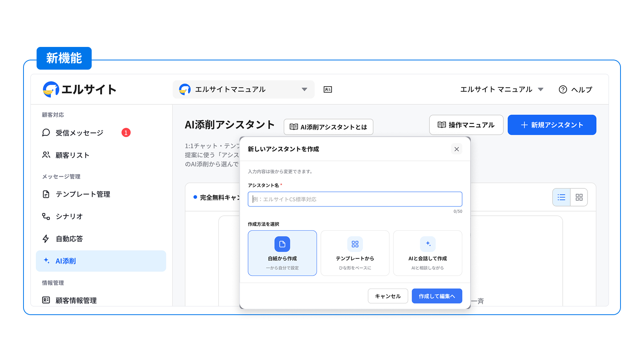The height and width of the screenshot is (362, 644).
Task: Click the help question mark icon
Action: [x=563, y=90]
